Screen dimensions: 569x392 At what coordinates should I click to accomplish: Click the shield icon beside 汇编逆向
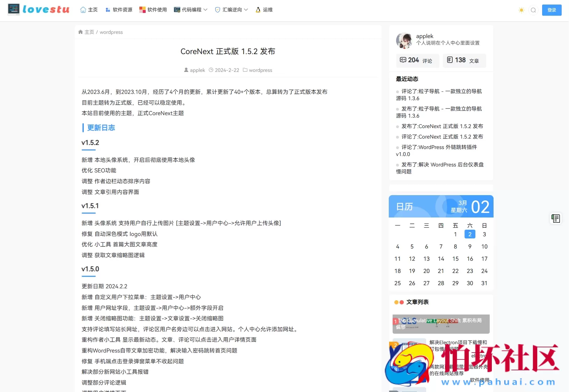(217, 10)
